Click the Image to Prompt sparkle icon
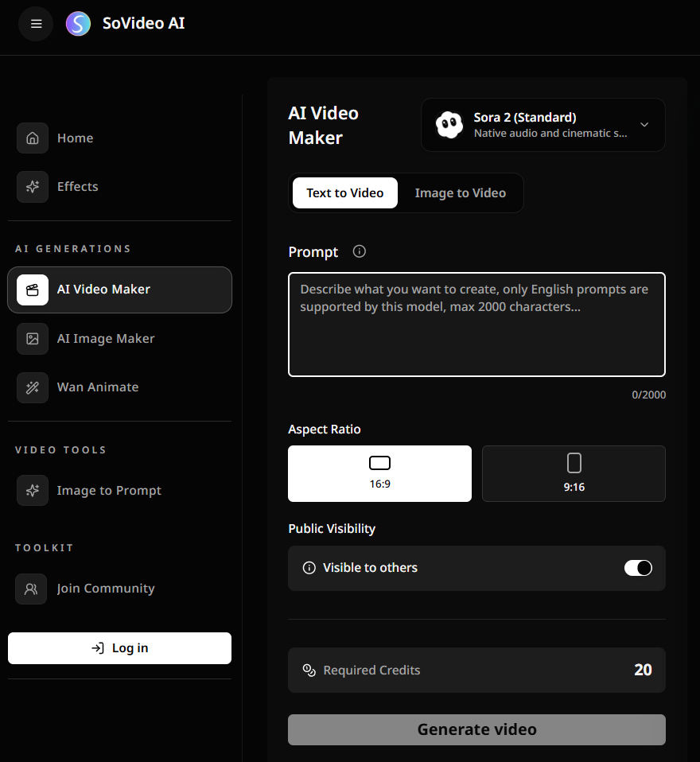 click(x=33, y=490)
